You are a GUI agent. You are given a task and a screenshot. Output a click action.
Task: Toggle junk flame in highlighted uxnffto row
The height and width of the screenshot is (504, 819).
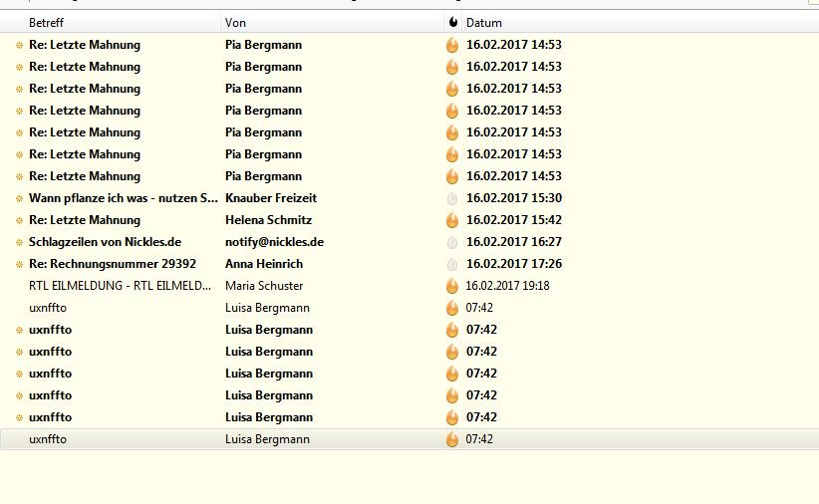click(452, 440)
